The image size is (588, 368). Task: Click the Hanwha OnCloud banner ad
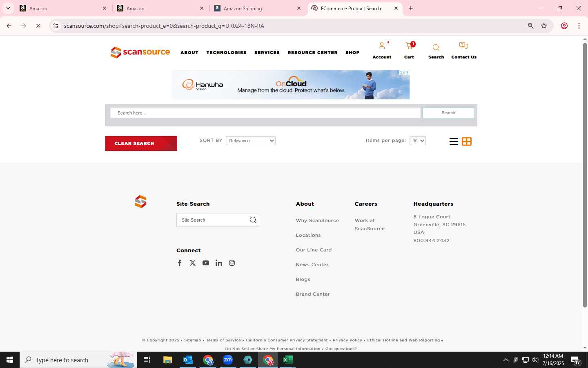click(x=290, y=85)
